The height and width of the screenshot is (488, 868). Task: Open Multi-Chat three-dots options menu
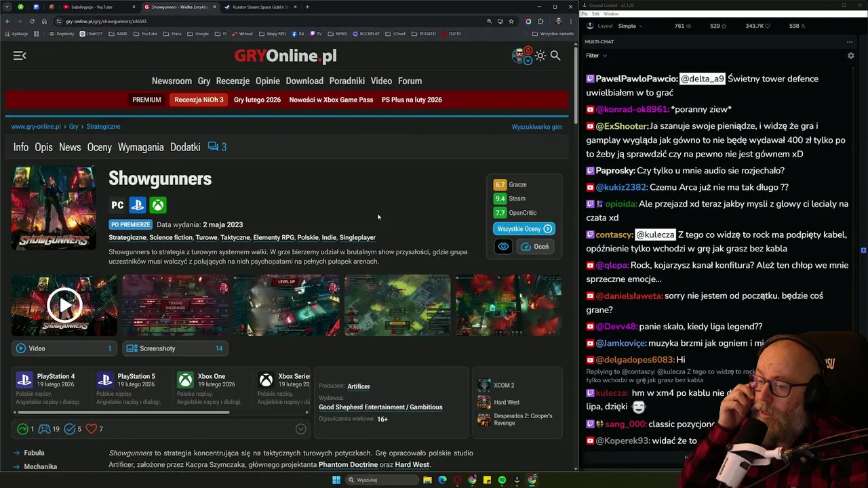click(850, 42)
